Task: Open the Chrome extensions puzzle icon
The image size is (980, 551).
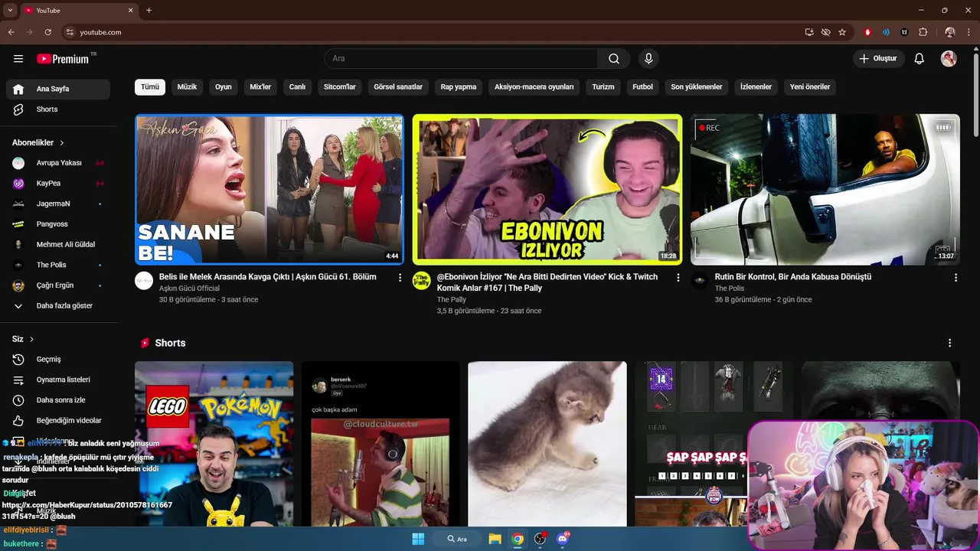Action: pos(923,32)
